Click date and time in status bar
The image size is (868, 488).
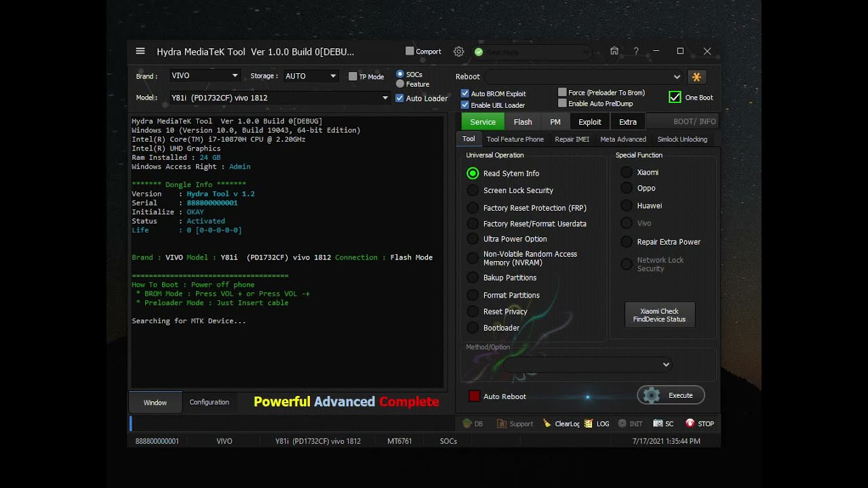(667, 441)
